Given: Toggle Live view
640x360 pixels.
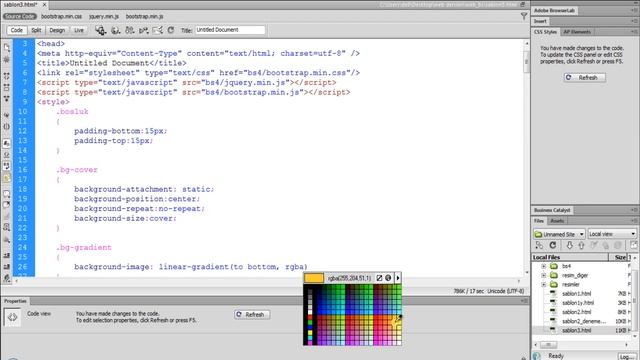Looking at the screenshot, I should (x=79, y=30).
